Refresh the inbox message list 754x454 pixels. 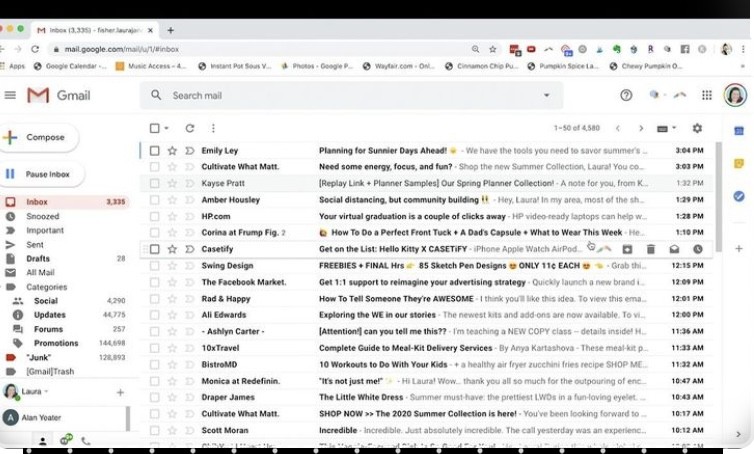point(190,128)
